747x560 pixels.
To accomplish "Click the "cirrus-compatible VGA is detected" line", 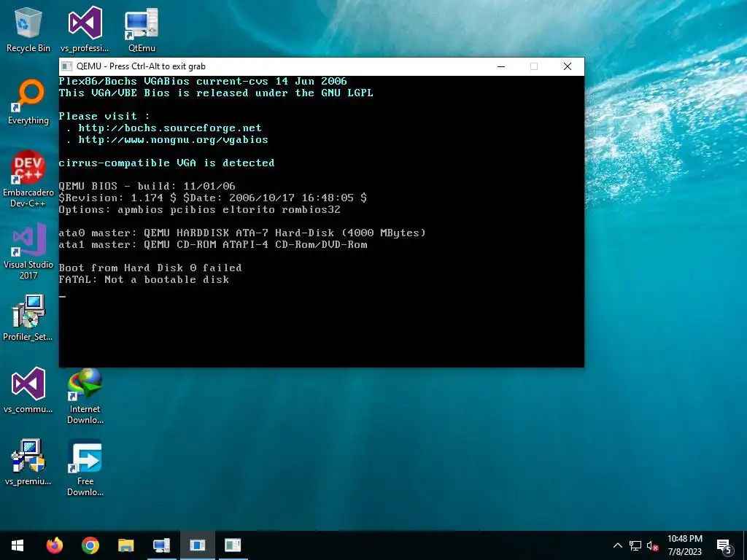I will coord(167,163).
